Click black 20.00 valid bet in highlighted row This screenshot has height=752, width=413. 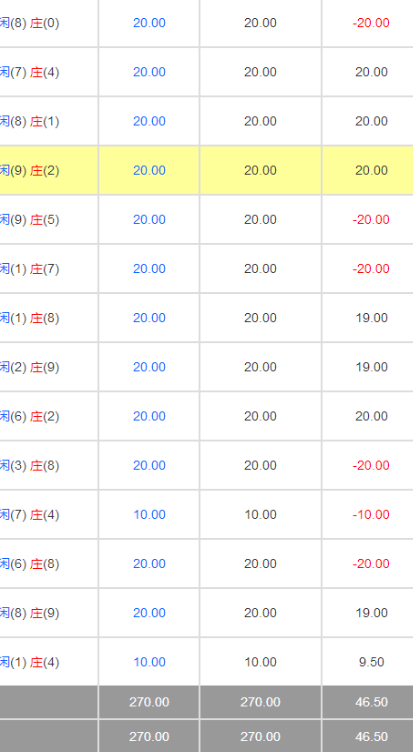tap(260, 170)
